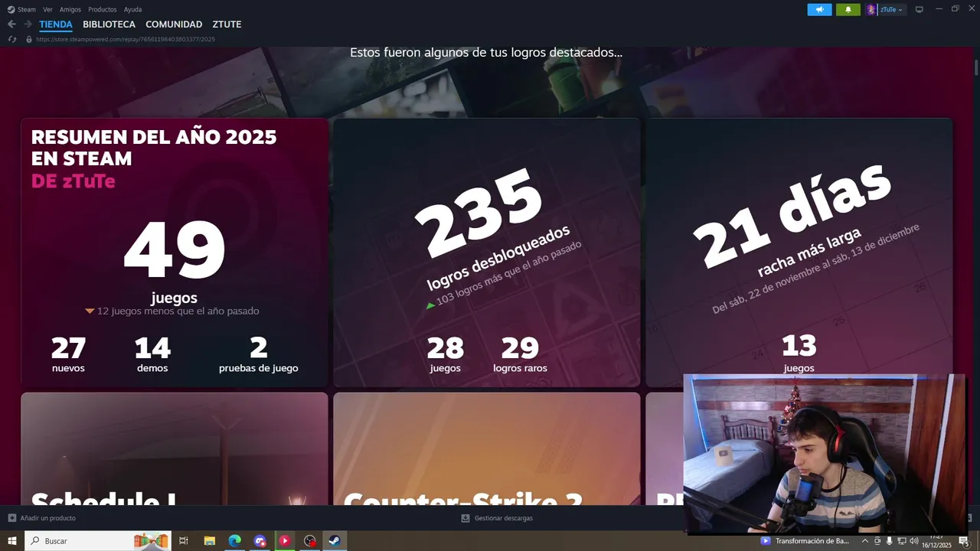
Task: Open the Transformación de Ba... taskbar widget
Action: [805, 541]
